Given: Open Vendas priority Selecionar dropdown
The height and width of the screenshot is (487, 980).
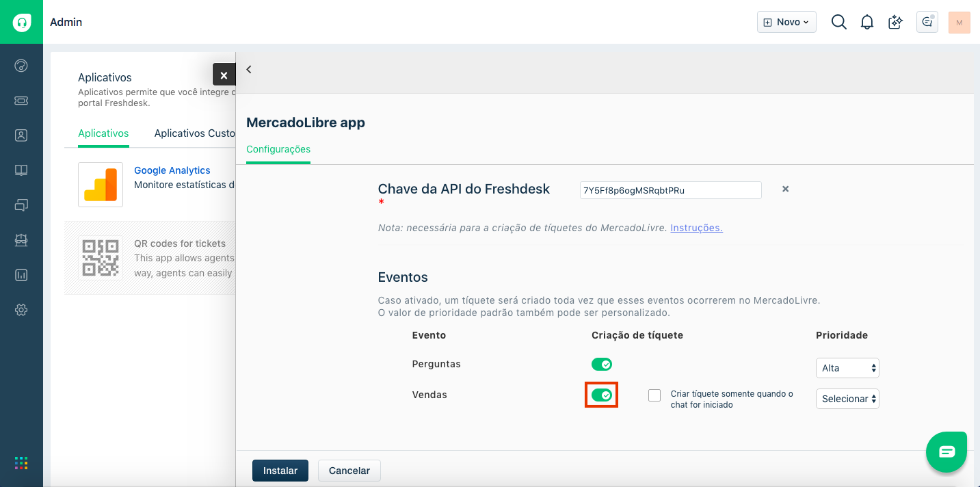Looking at the screenshot, I should click(x=847, y=399).
